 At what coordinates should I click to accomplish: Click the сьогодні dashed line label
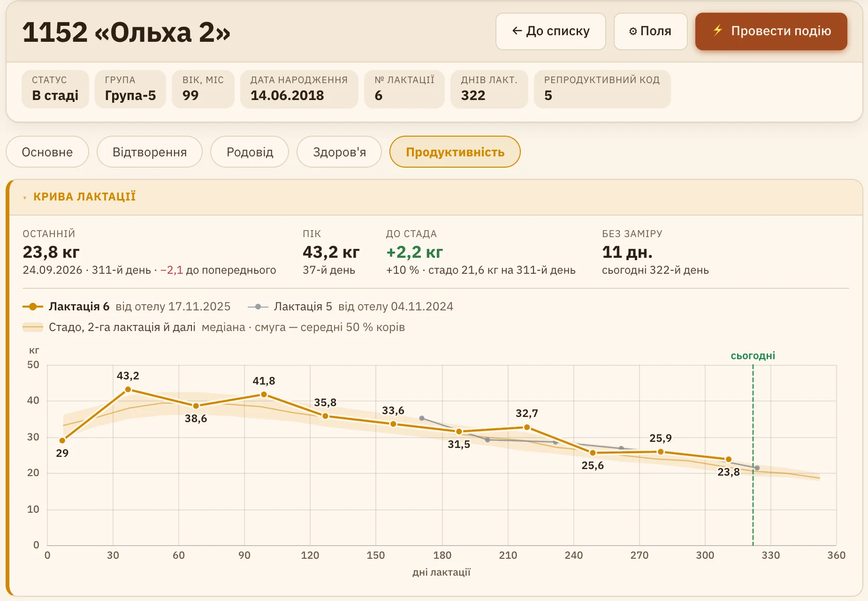(753, 356)
